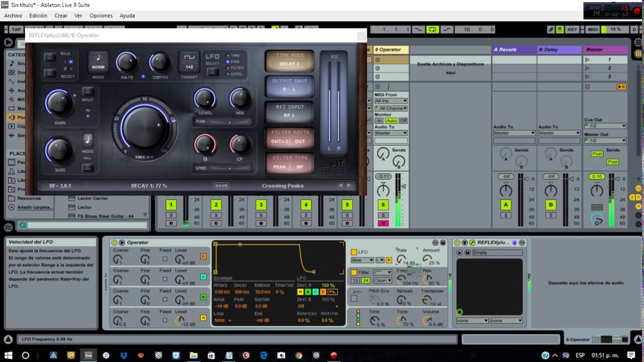
Task: Set track 6 Monitor to In
Action: [x=380, y=121]
